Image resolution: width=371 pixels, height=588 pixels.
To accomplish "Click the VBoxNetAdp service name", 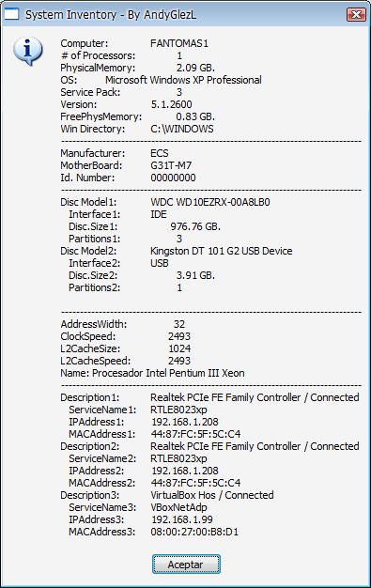I will tap(178, 507).
